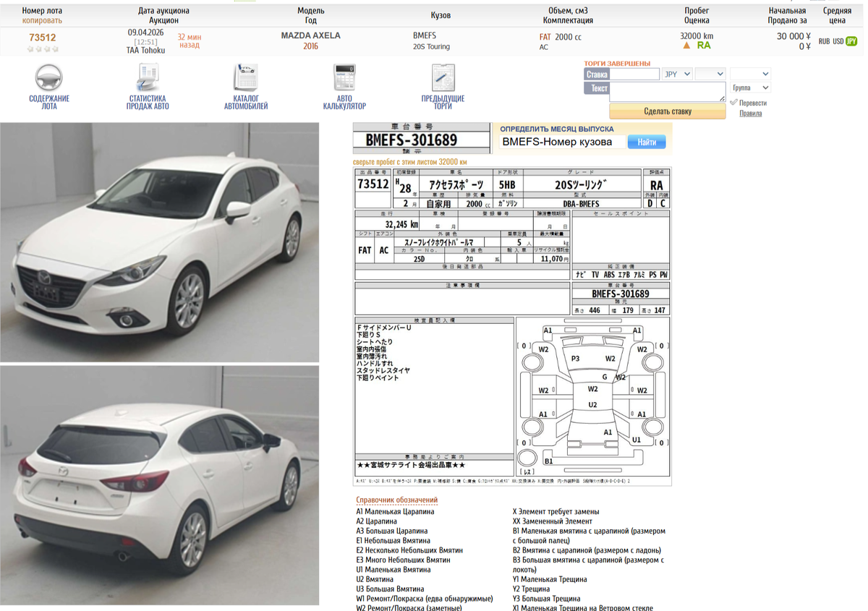Open the empty dropdown beside JPY selector
Image resolution: width=868 pixels, height=611 pixels.
[710, 74]
